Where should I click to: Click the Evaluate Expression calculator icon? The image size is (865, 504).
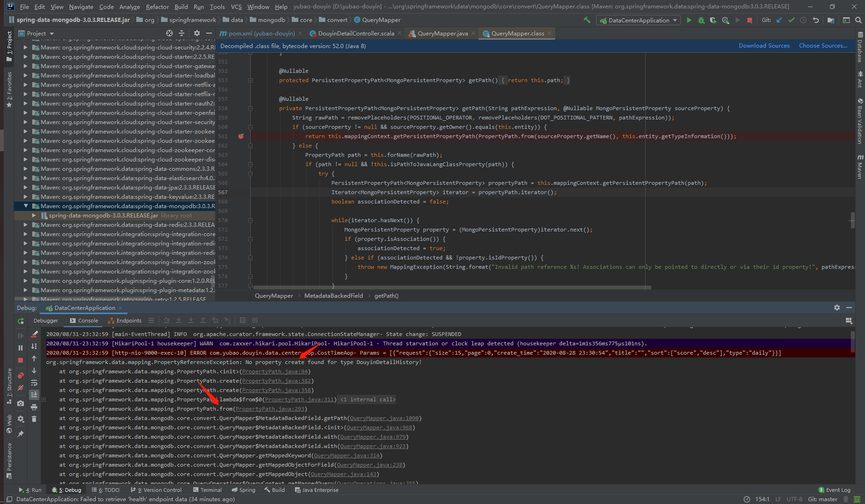pos(242,321)
